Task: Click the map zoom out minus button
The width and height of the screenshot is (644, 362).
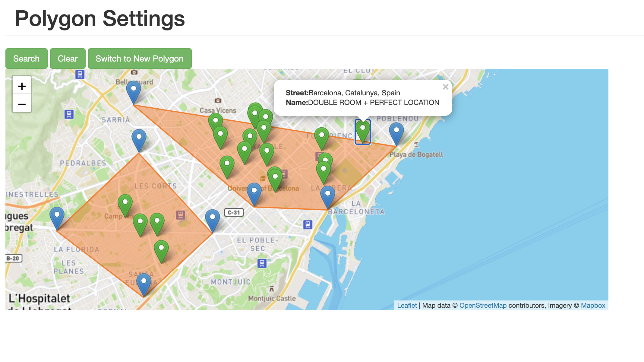Action: 22,104
